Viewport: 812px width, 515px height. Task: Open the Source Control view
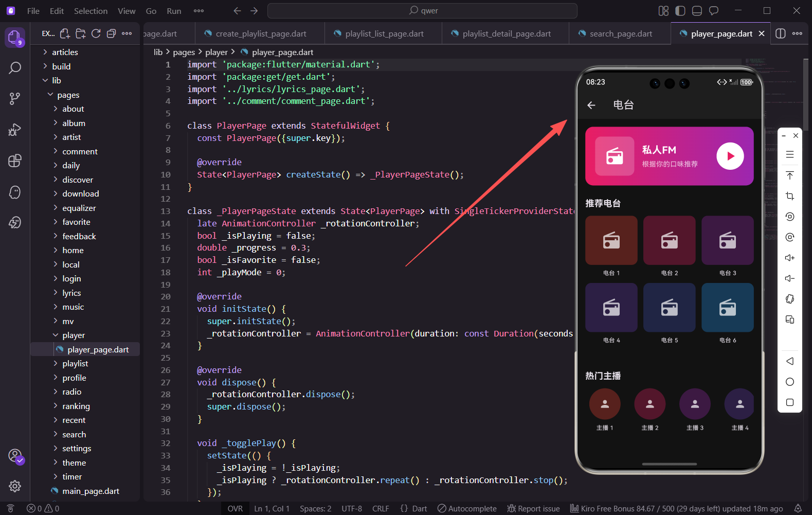(x=15, y=99)
